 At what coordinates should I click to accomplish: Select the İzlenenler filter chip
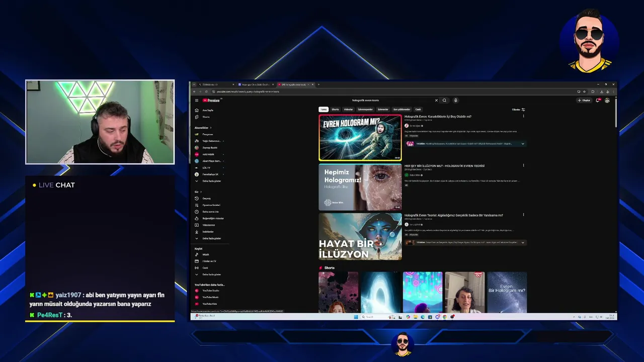tap(383, 109)
